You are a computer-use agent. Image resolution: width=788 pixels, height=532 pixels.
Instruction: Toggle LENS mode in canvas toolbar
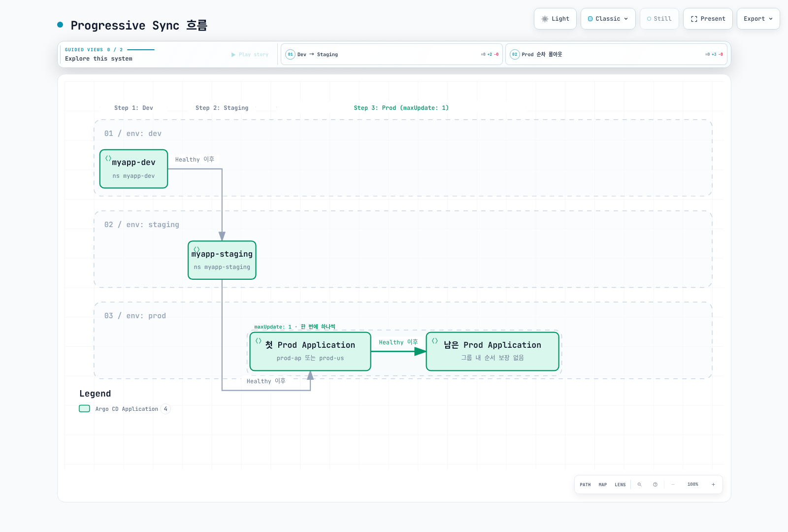pyautogui.click(x=620, y=485)
